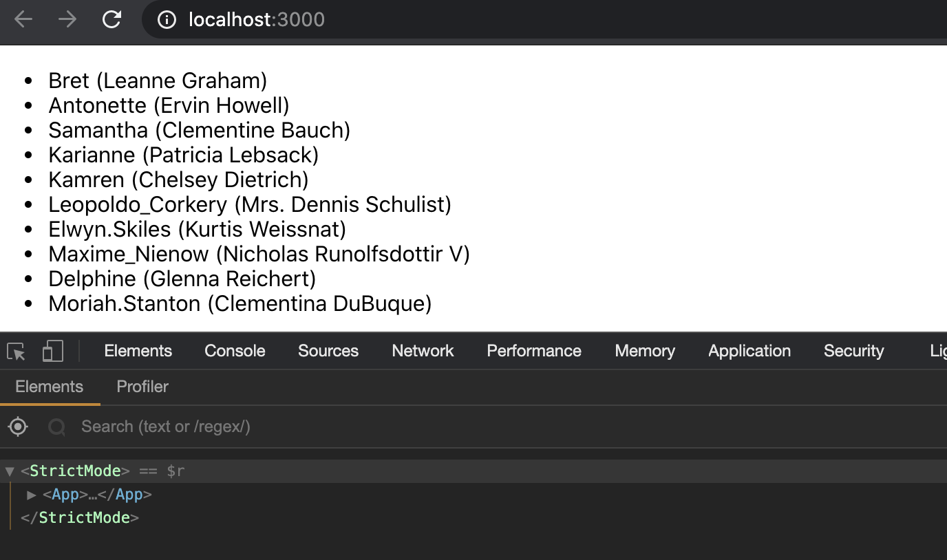Toggle the device toolbar icon
This screenshot has width=947, height=560.
(x=53, y=352)
